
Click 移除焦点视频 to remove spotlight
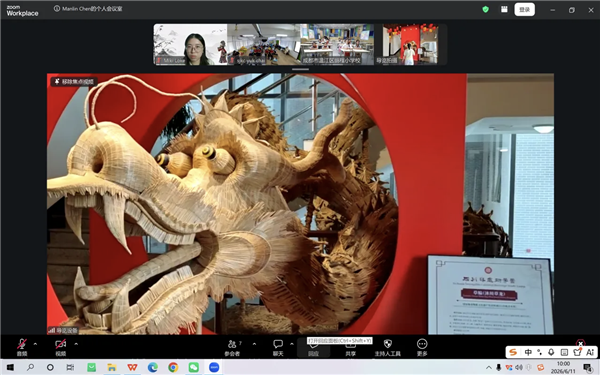[x=74, y=82]
